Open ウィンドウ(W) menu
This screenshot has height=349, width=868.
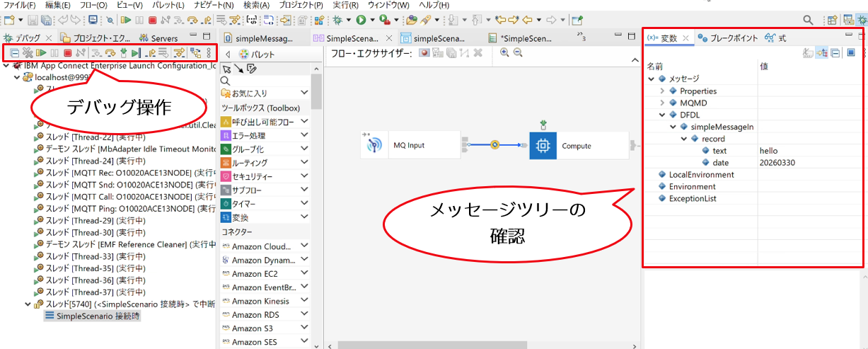[388, 5]
